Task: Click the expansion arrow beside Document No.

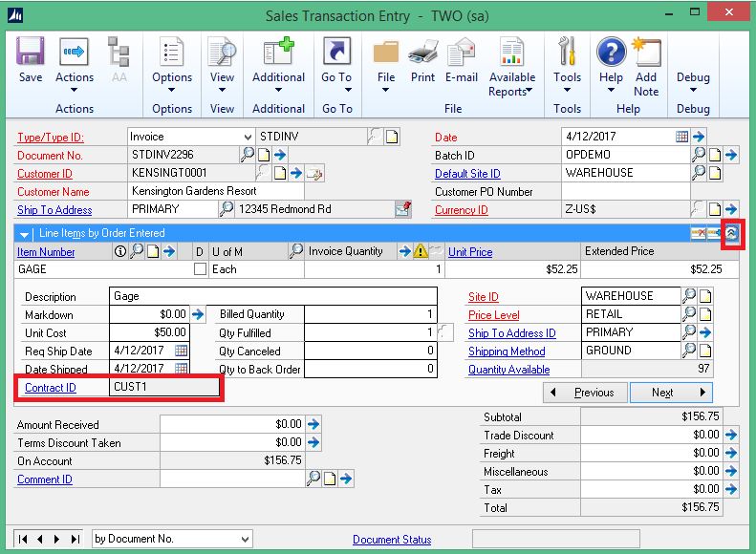Action: coord(280,155)
